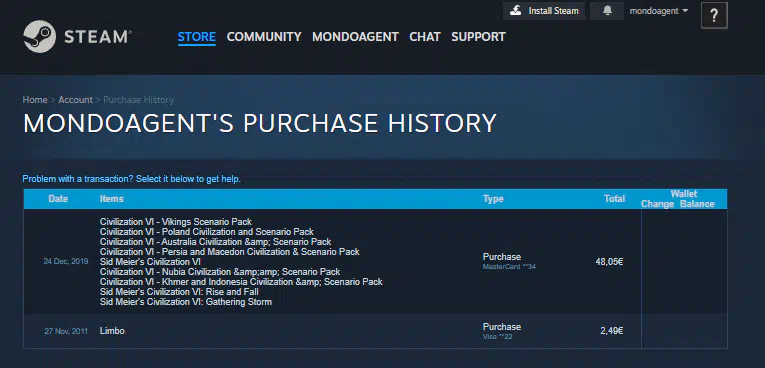Go to the MONDOAGENT profile menu
The image size is (765, 368).
(355, 37)
